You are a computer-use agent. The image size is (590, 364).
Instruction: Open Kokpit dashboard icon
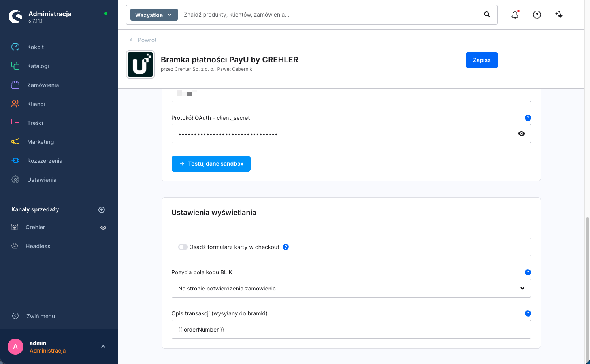coord(15,47)
